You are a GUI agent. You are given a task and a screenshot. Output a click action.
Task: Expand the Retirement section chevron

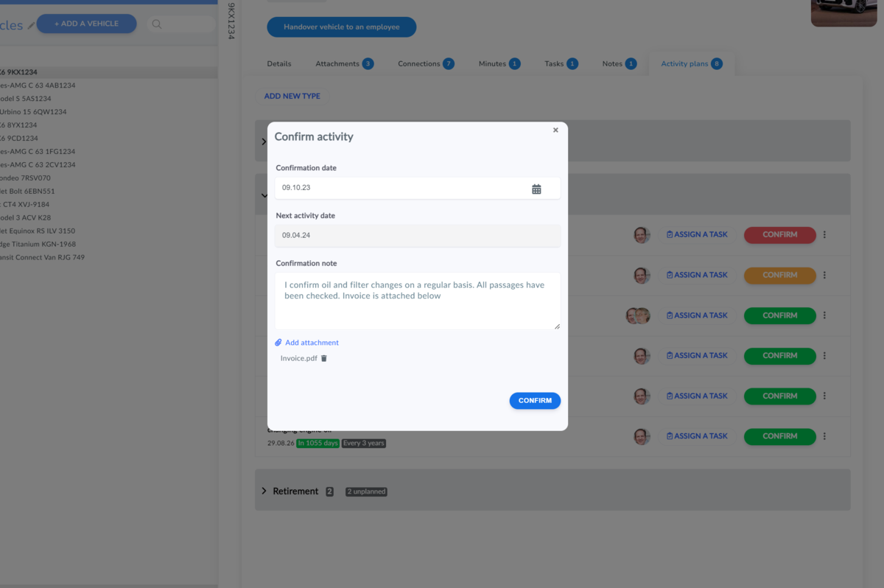(264, 491)
